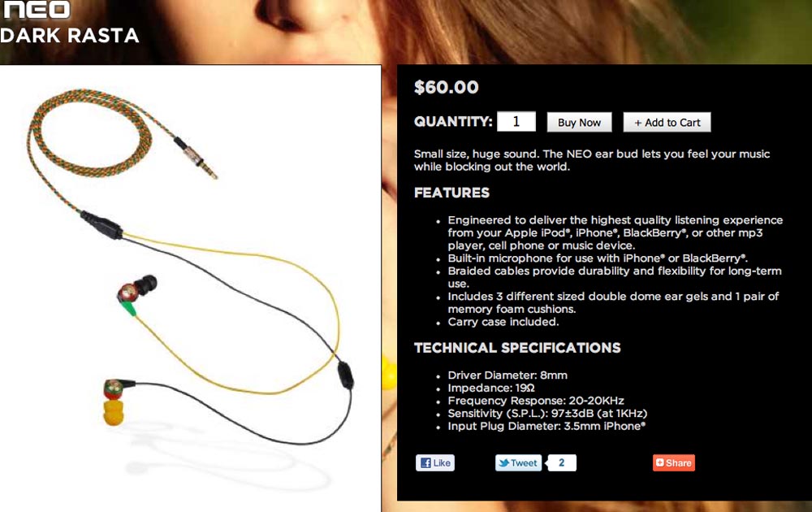Click the Facebook logo icon in Like
This screenshot has height=512, width=812.
(x=425, y=462)
